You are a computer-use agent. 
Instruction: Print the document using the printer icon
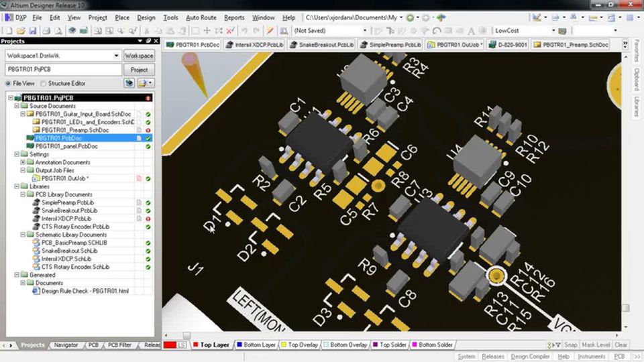click(x=46, y=31)
